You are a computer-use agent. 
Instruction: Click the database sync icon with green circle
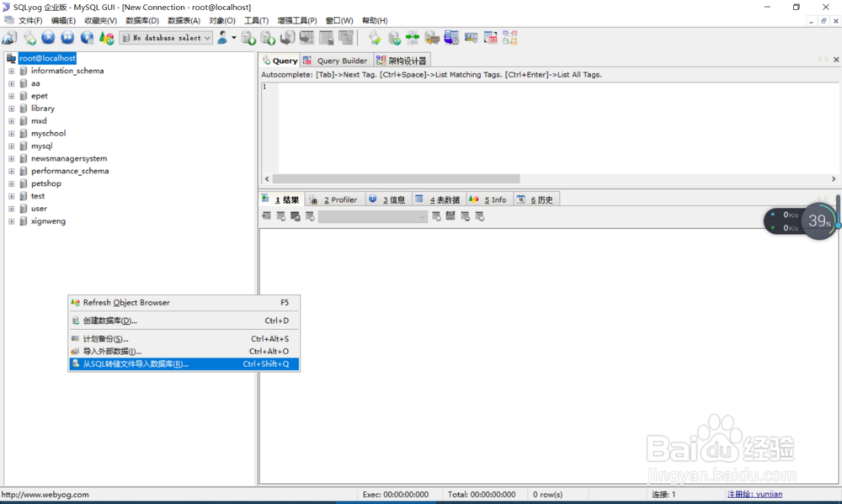coord(394,38)
